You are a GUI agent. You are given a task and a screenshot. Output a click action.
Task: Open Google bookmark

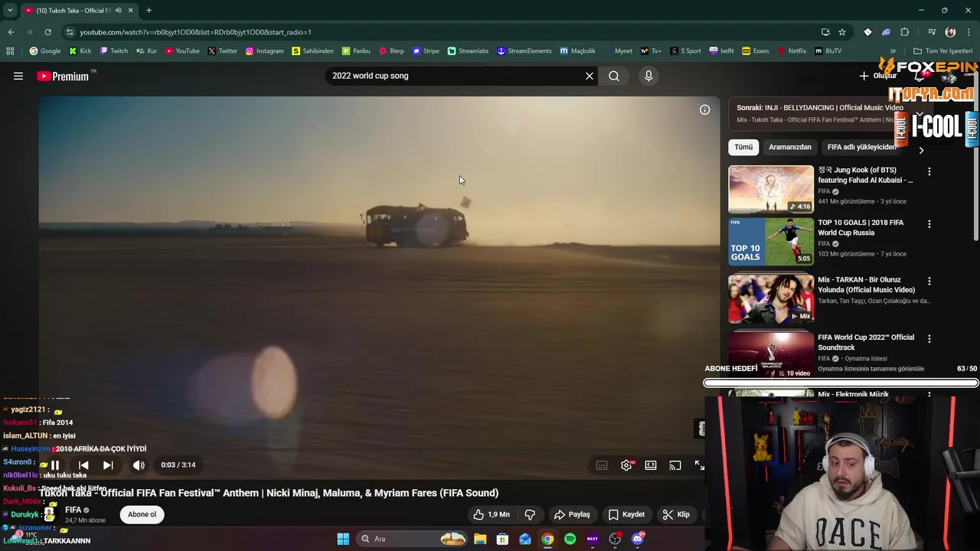pos(45,51)
